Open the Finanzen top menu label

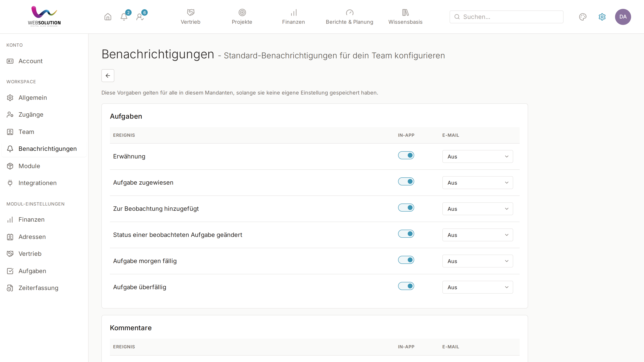pyautogui.click(x=293, y=22)
